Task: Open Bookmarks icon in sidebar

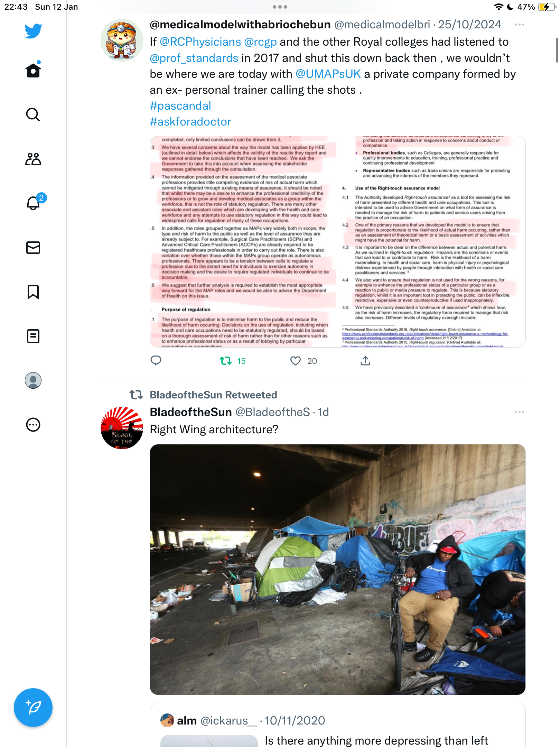Action: tap(33, 292)
